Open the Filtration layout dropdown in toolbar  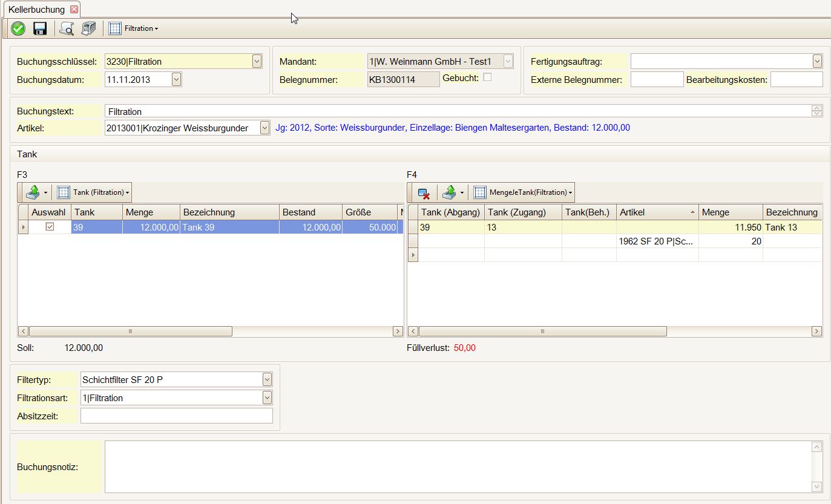pos(142,28)
